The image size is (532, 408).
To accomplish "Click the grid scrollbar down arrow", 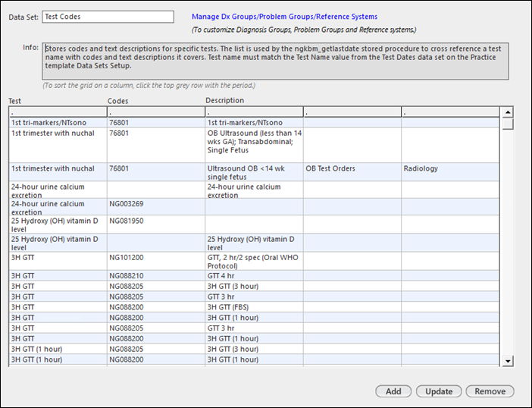I will [508, 361].
